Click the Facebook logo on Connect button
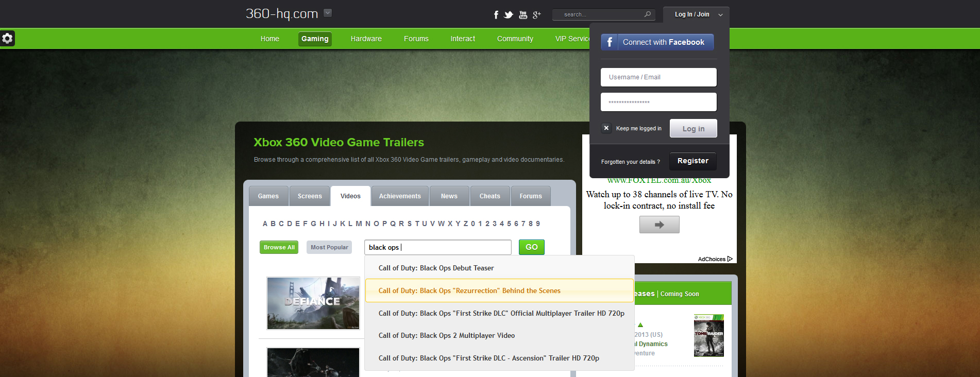980x377 pixels. [610, 42]
